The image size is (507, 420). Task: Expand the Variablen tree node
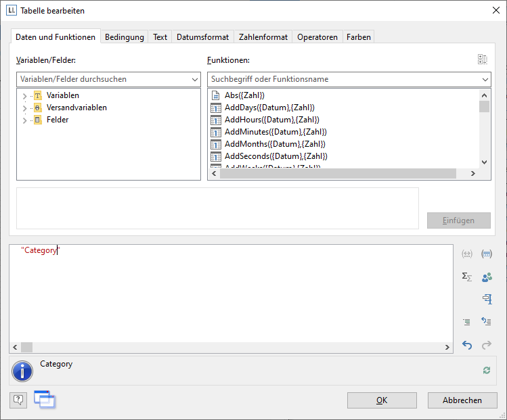pos(25,96)
